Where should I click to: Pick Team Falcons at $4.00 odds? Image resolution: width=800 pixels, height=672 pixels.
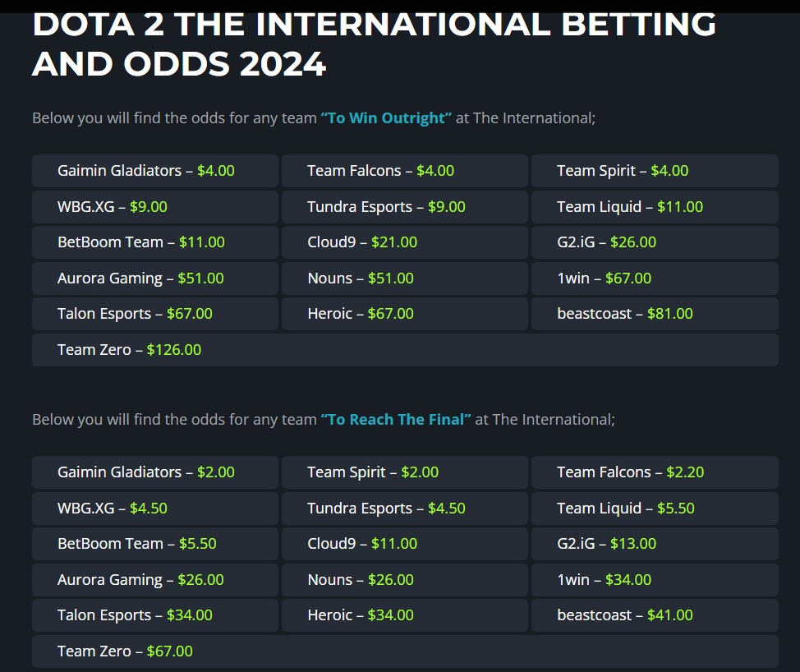380,171
